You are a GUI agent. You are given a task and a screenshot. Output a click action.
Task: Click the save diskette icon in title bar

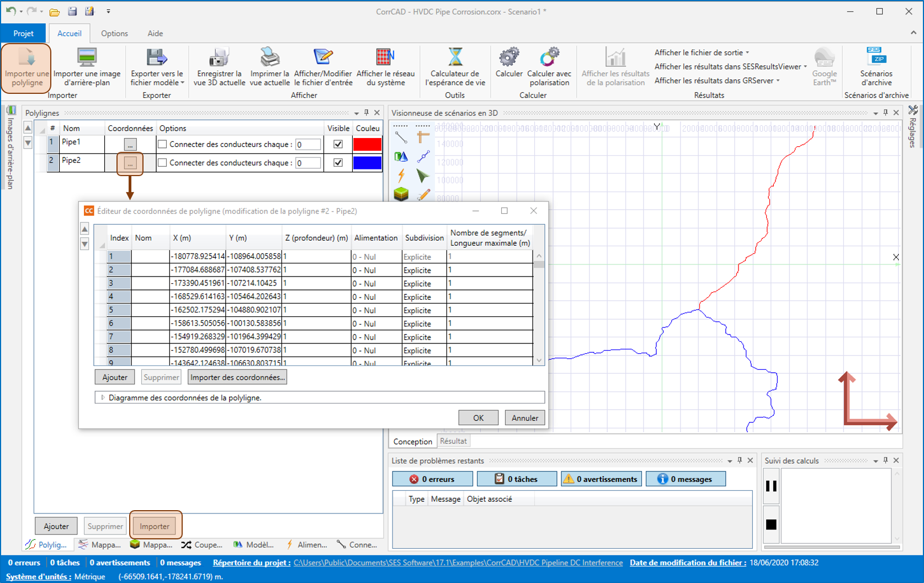72,11
